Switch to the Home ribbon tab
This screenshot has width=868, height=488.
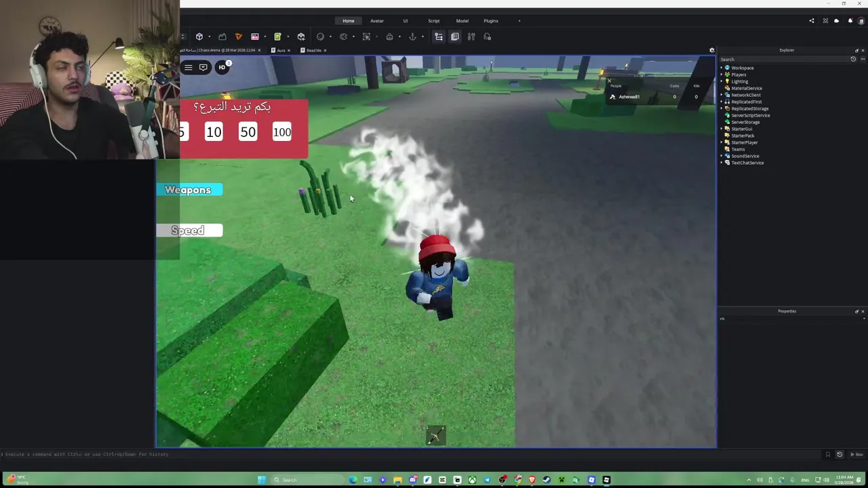click(349, 21)
